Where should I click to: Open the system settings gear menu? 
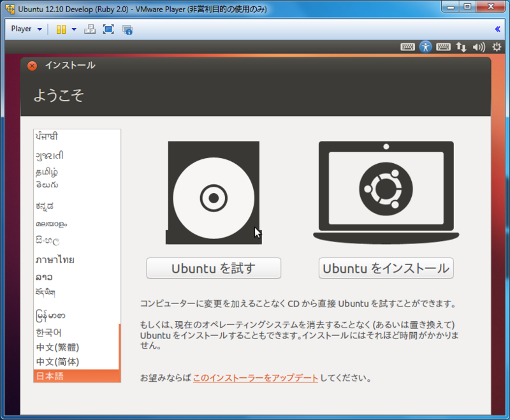point(497,47)
